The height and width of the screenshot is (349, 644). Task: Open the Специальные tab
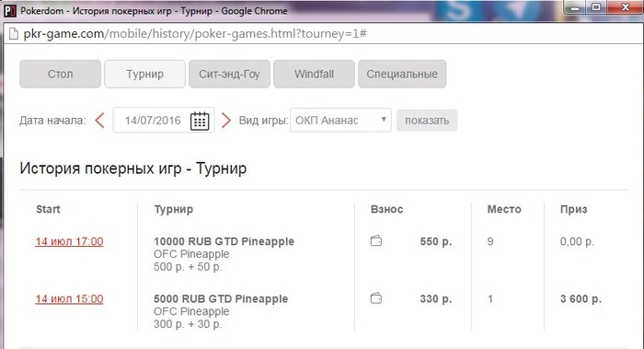point(402,74)
